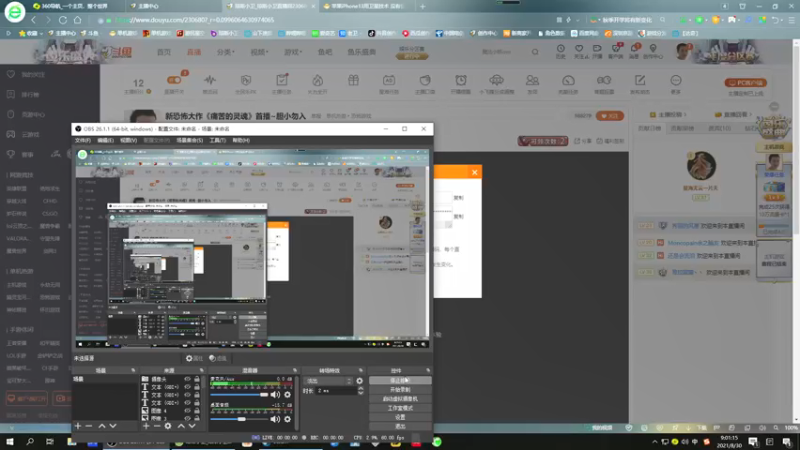Image resolution: width=800 pixels, height=450 pixels.
Task: Add a new scene with plus icon
Action: pos(78,426)
